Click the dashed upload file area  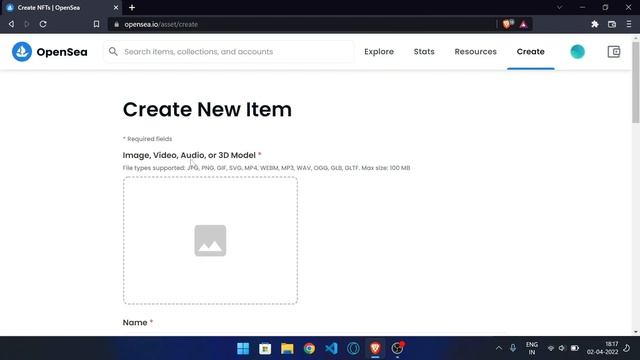[210, 240]
